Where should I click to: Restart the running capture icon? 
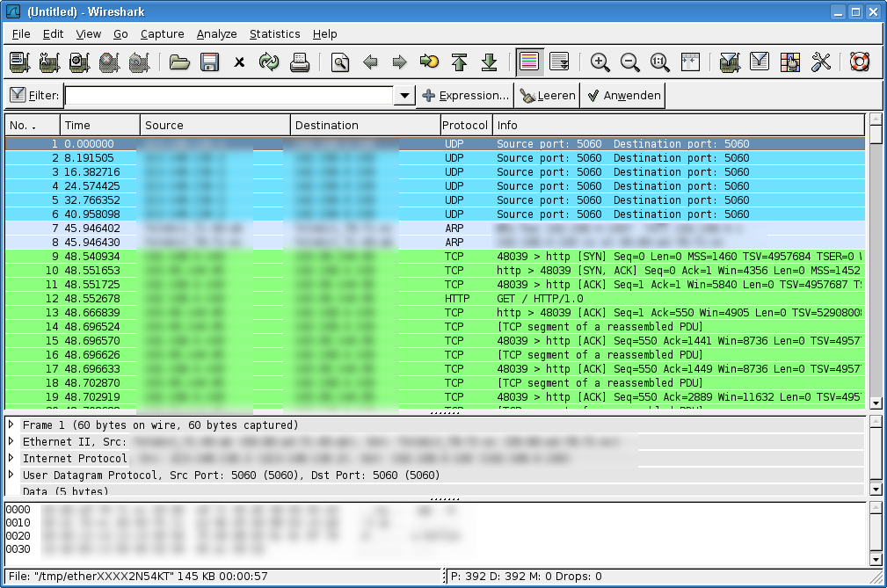click(139, 62)
